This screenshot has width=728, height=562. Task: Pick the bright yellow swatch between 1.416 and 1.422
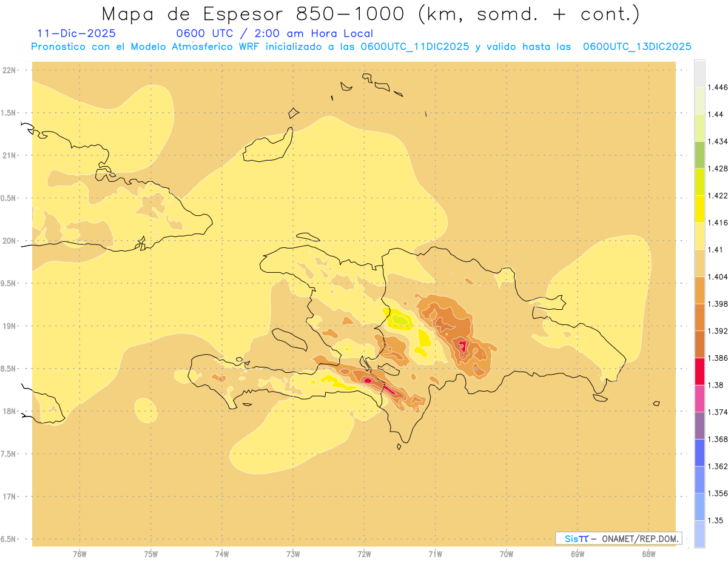click(x=699, y=209)
